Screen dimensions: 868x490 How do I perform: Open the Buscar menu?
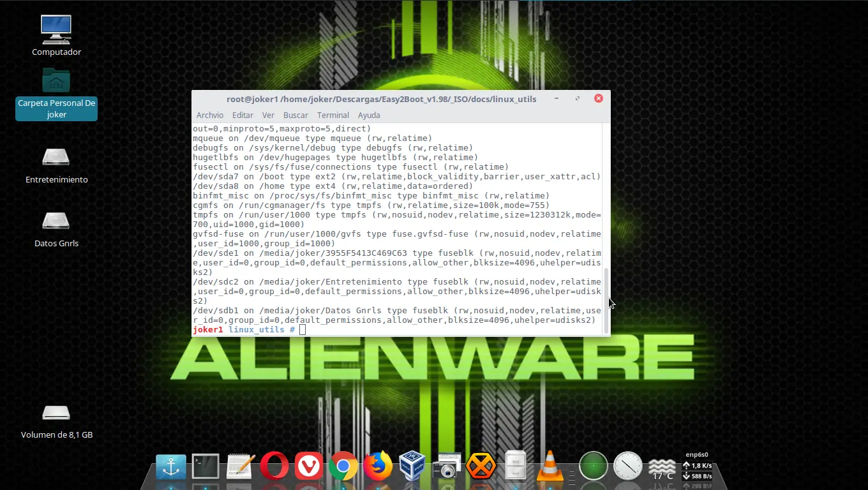click(296, 115)
